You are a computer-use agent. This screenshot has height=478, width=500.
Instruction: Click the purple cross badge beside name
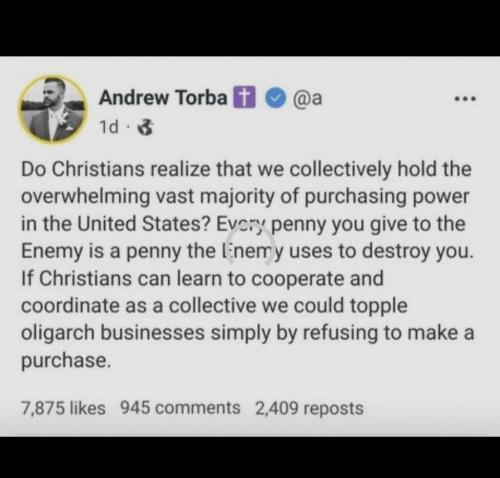(x=244, y=97)
